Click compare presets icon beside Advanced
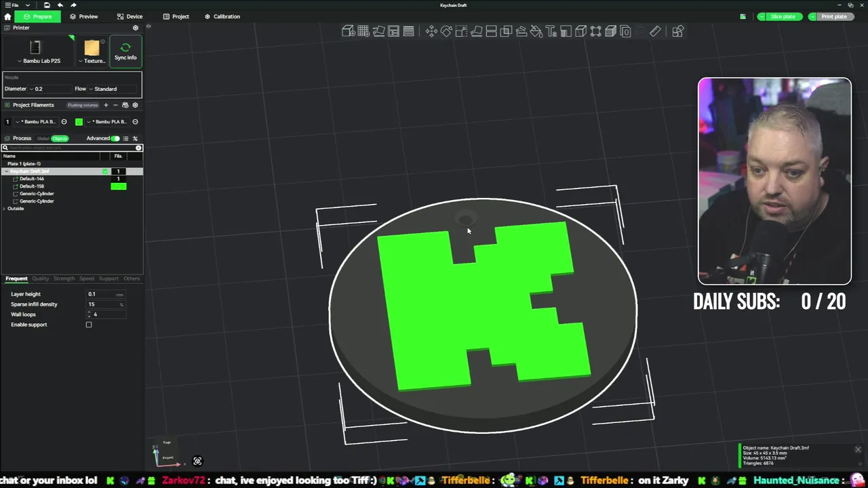Viewport: 868px width, 488px height. pos(135,138)
